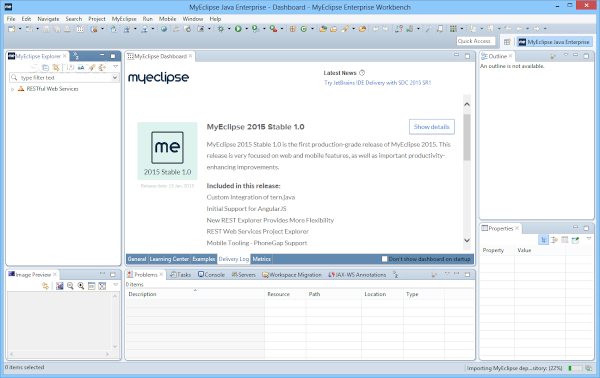
Task: Click the pencil search toolbar icon
Action: (345, 29)
